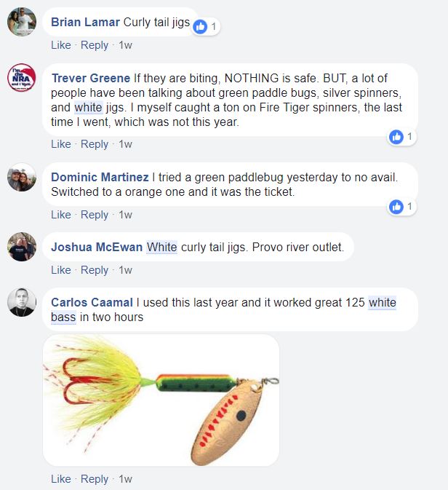Open the fishing spinner lure photo
448x490 pixels.
pyautogui.click(x=161, y=400)
